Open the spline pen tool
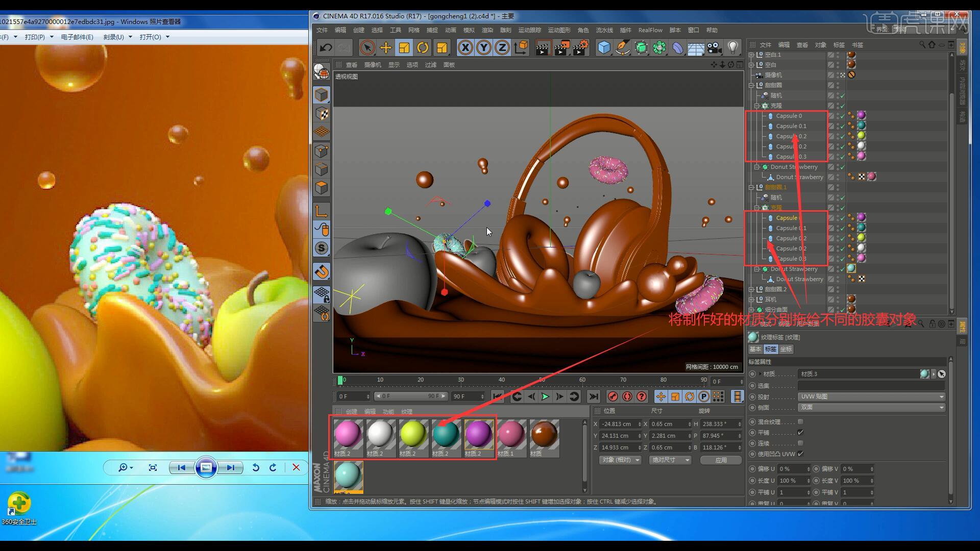Image resolution: width=980 pixels, height=551 pixels. (x=623, y=48)
